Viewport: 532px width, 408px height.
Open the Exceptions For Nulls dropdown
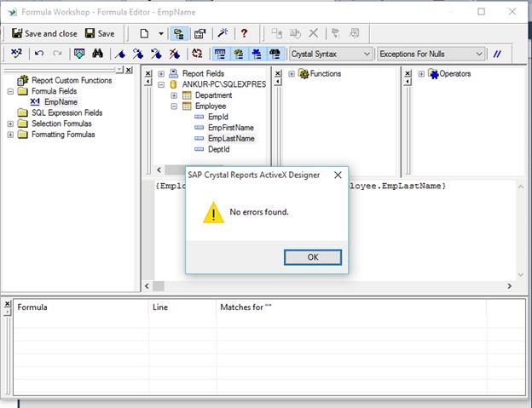click(431, 54)
